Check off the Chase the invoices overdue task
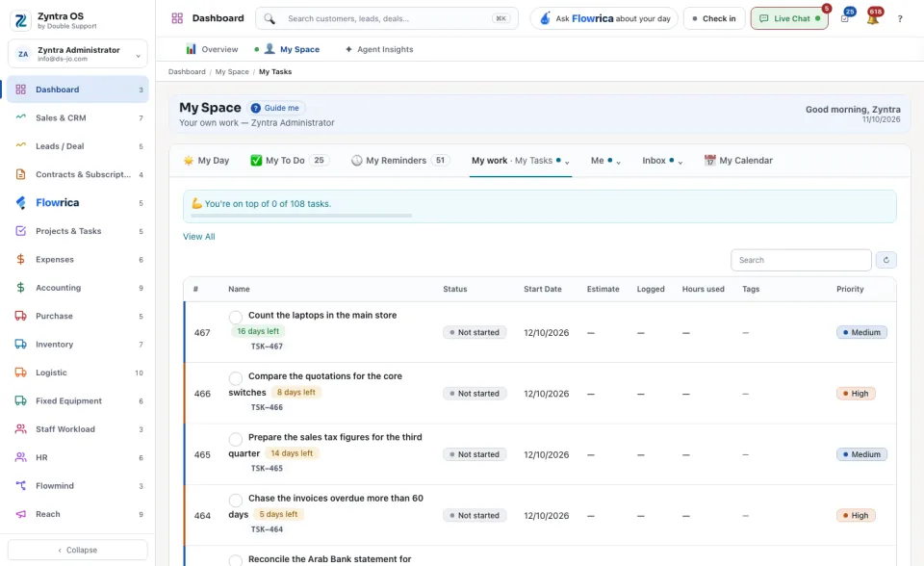924x566 pixels. point(236,500)
